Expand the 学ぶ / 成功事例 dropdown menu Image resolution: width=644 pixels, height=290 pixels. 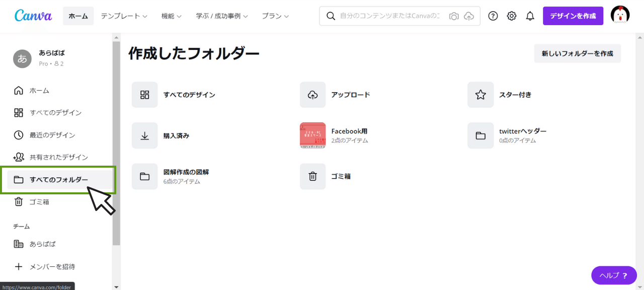(x=222, y=16)
